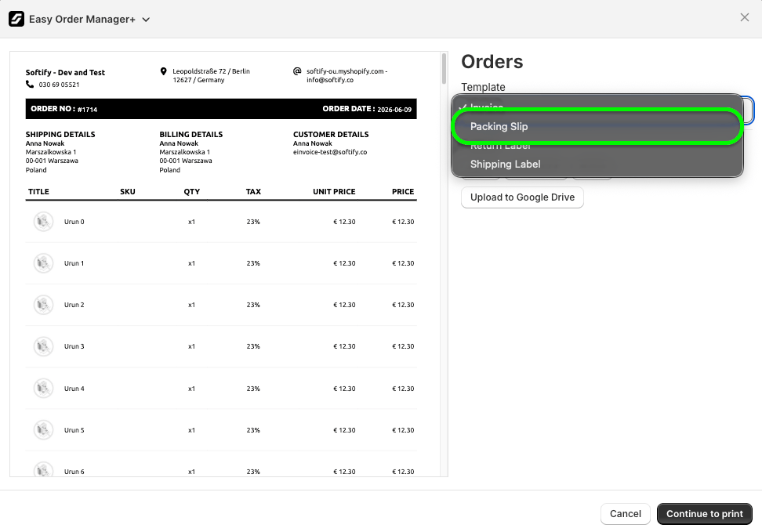Click the Urun 4 product image
Screen dimensions: 762x532
(43, 388)
